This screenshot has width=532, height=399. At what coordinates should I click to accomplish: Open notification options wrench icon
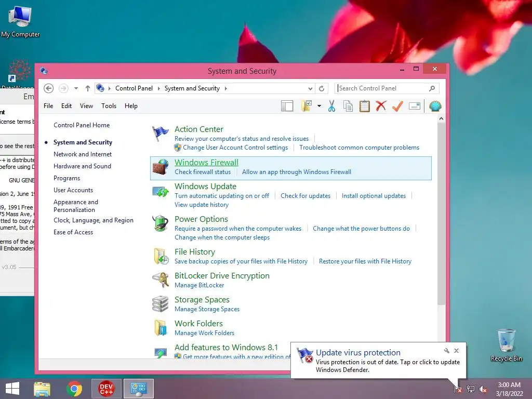click(446, 351)
